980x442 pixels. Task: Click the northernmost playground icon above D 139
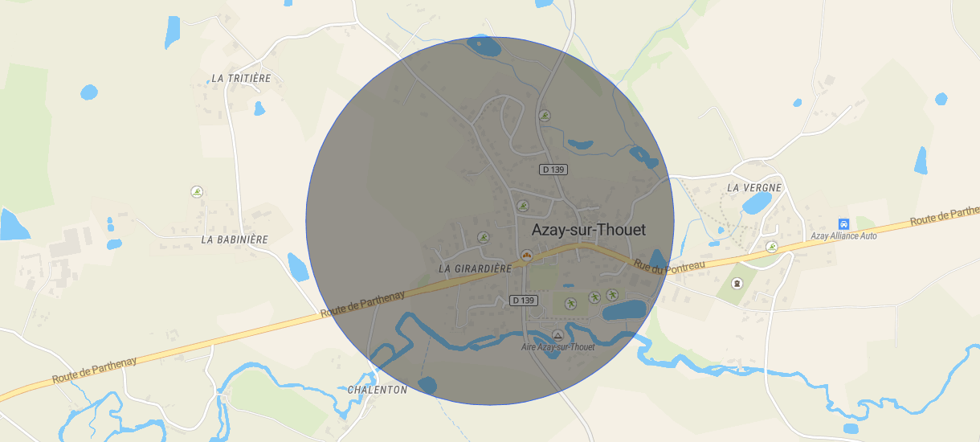[x=545, y=116]
